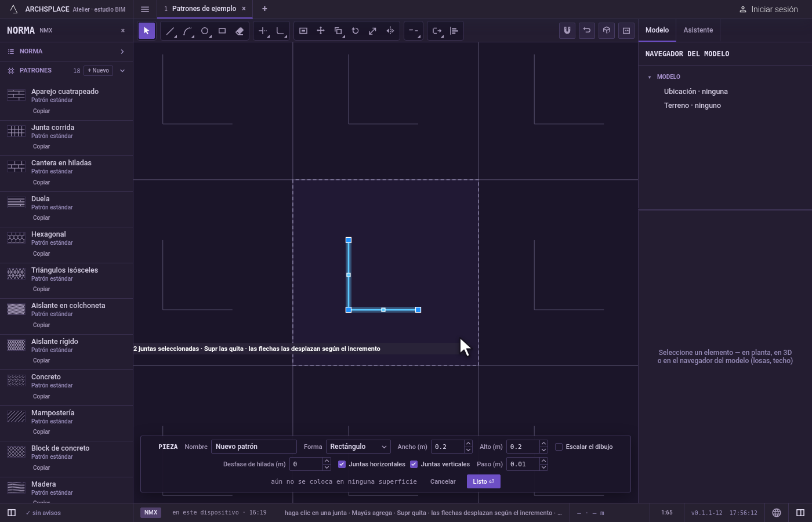Click the Listo button
The width and height of the screenshot is (812, 522).
point(484,481)
